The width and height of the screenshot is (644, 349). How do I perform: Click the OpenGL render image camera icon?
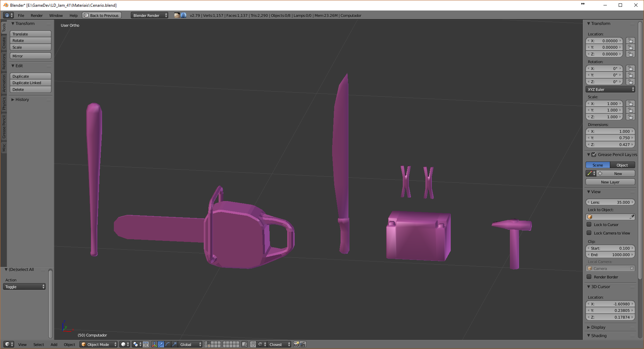tap(296, 344)
